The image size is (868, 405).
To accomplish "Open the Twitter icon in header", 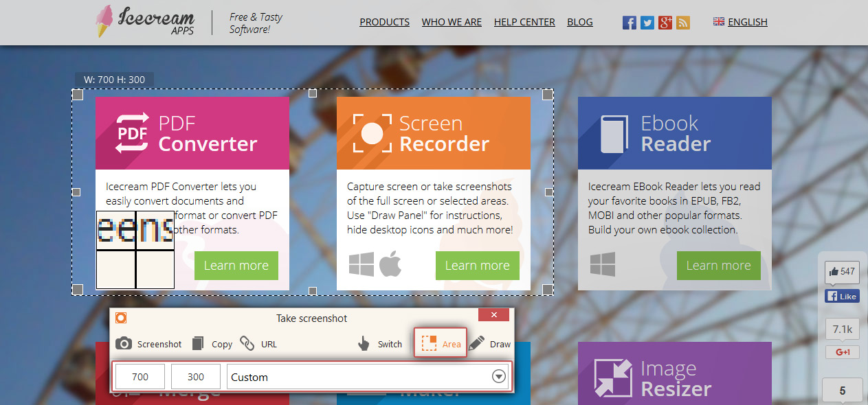I will pos(647,23).
